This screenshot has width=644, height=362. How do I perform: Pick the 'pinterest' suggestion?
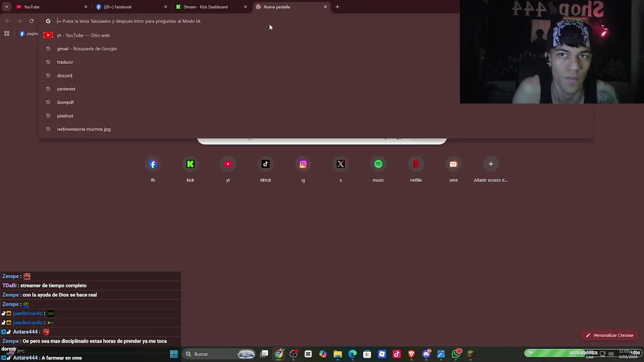coord(316,89)
